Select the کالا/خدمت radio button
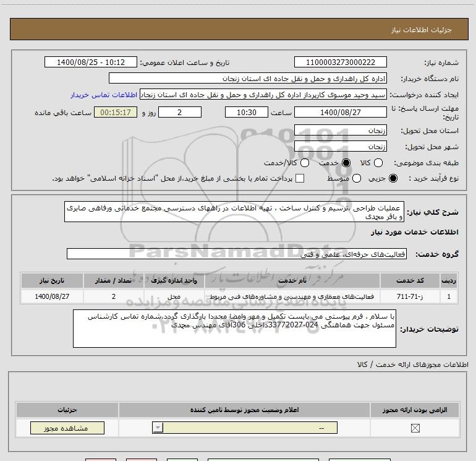 pyautogui.click(x=305, y=163)
